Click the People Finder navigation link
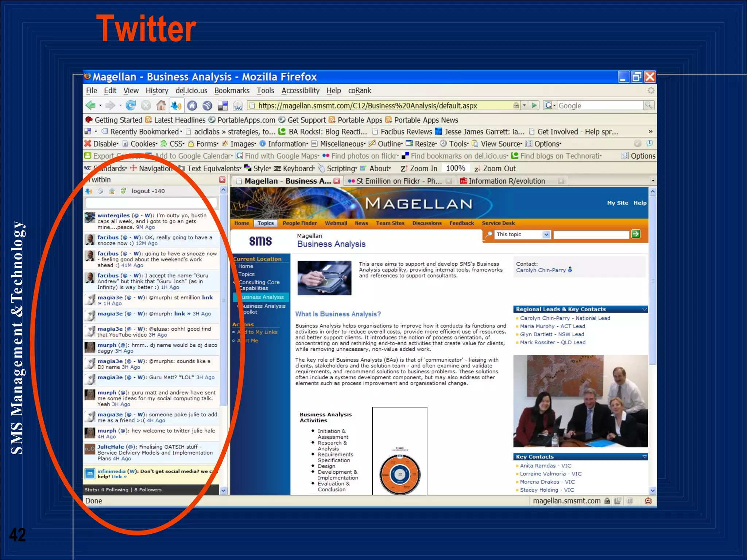The image size is (747, 560). (299, 223)
